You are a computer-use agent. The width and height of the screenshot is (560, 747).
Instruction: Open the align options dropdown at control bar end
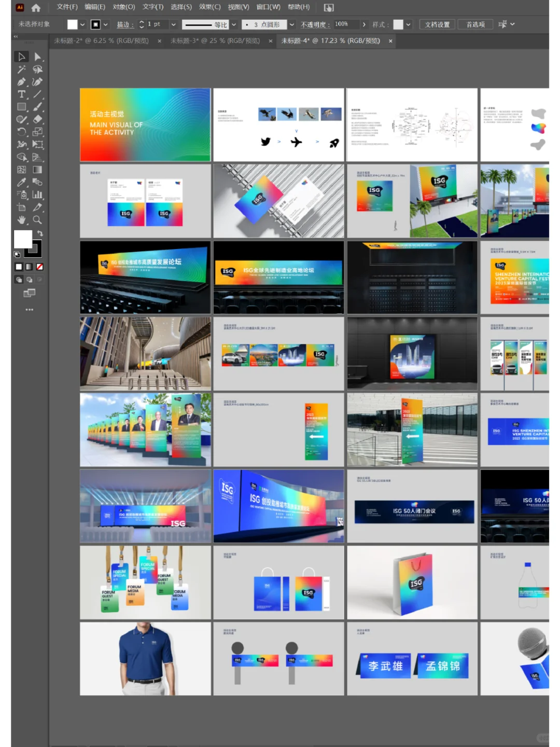click(x=512, y=24)
